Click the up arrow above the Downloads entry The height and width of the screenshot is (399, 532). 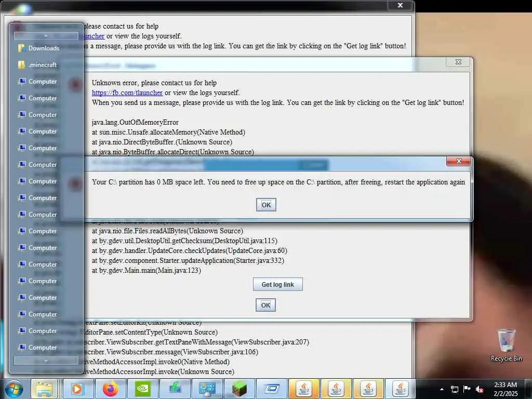[46, 36]
